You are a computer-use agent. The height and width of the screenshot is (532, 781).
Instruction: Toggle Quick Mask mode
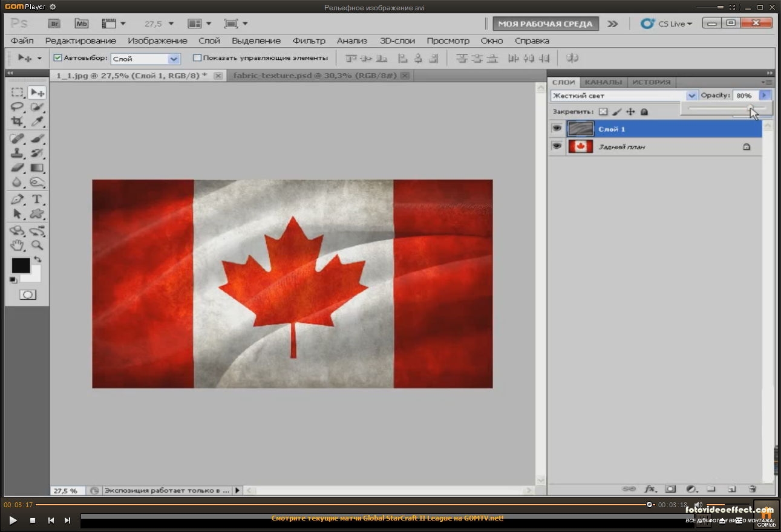click(x=27, y=294)
